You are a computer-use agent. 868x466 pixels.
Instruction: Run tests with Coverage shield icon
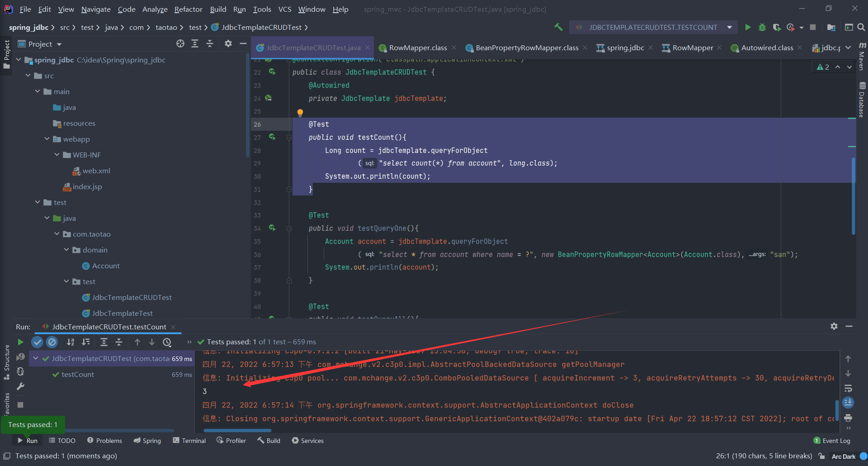point(777,27)
